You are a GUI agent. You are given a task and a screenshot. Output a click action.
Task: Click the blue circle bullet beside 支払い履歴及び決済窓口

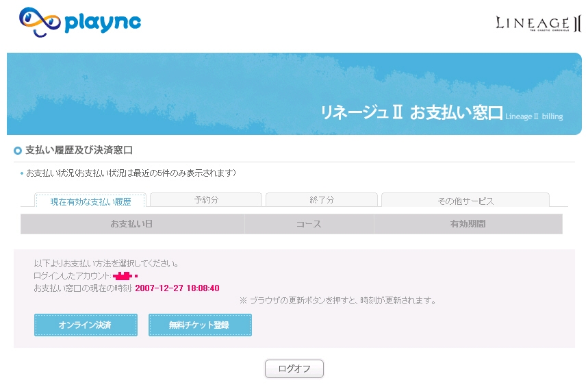click(x=18, y=151)
